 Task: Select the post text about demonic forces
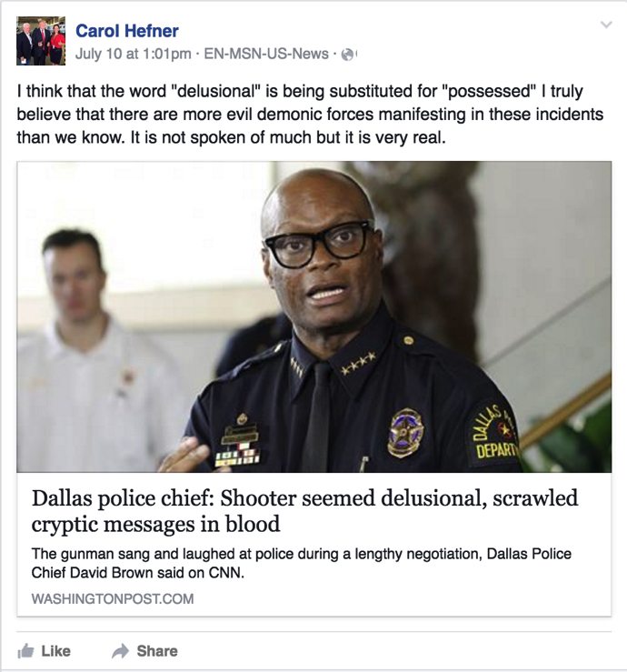310,115
